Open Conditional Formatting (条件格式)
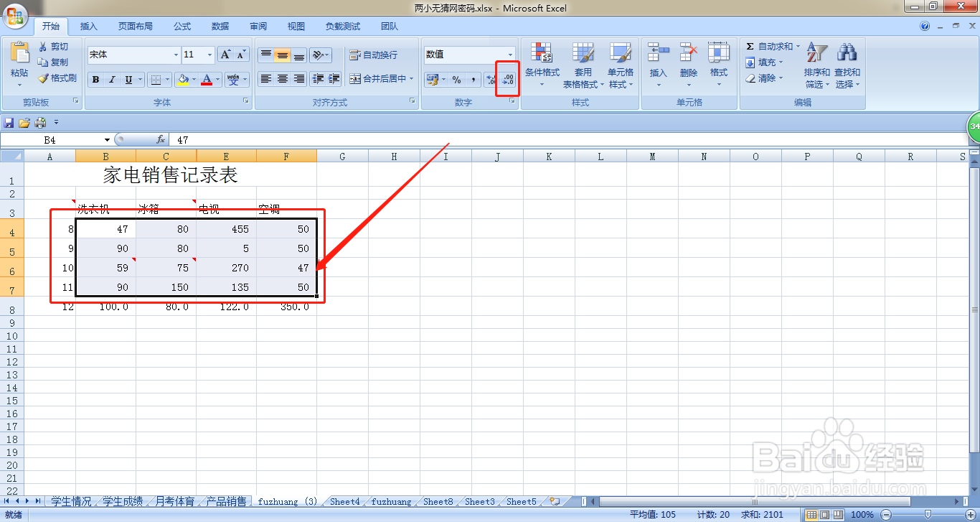 click(x=542, y=65)
